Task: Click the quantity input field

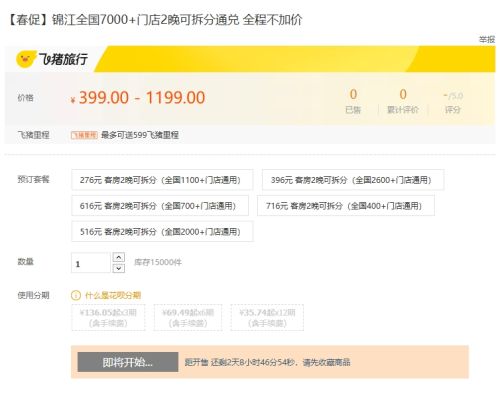Action: tap(91, 263)
